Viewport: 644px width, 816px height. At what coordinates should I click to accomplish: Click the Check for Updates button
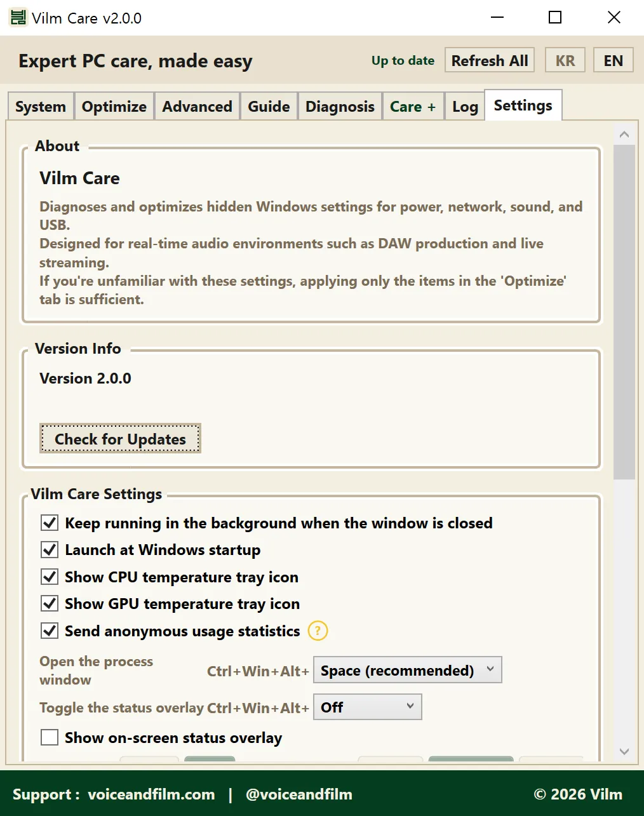click(120, 438)
